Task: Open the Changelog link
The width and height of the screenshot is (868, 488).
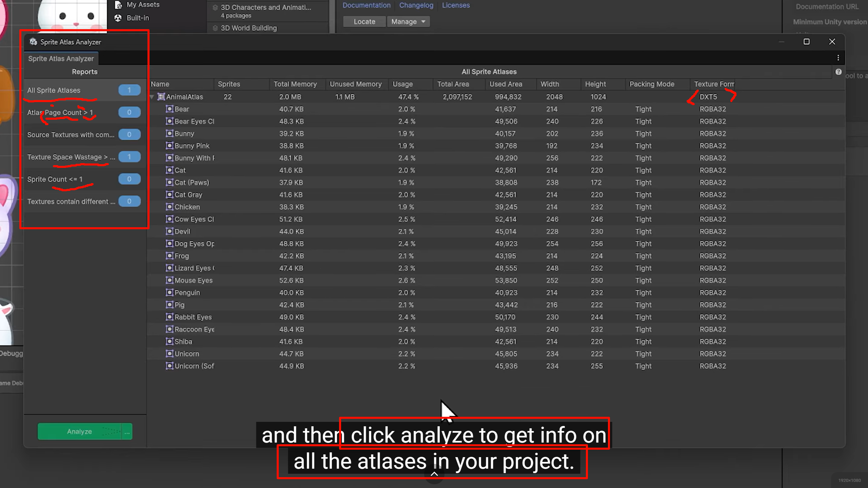Action: (x=416, y=5)
